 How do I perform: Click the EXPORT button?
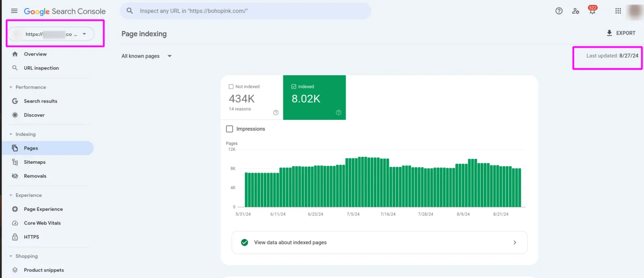click(x=621, y=33)
